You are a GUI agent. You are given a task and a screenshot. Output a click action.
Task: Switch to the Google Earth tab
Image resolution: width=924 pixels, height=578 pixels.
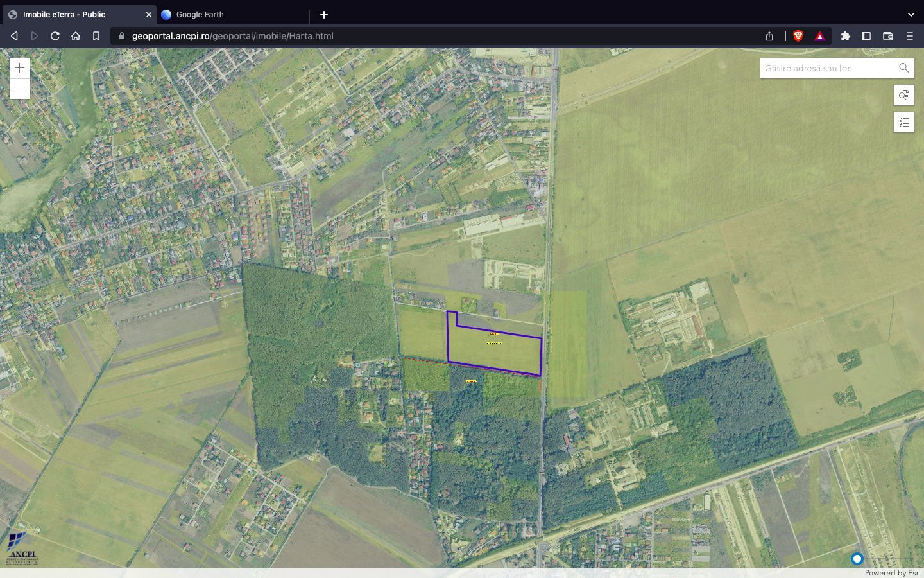click(231, 14)
